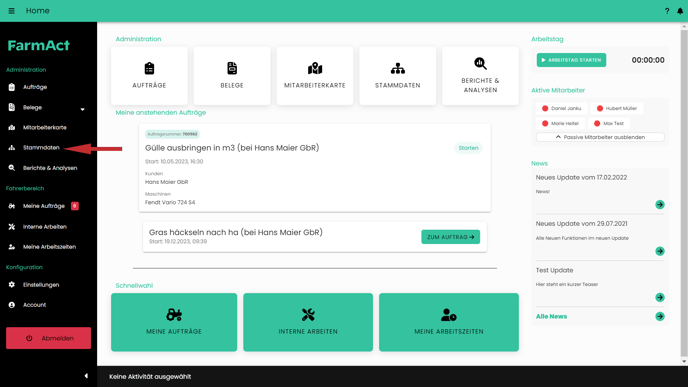Click Mitarbeiterkarte map icon in sidebar
688x387 pixels.
(x=12, y=127)
